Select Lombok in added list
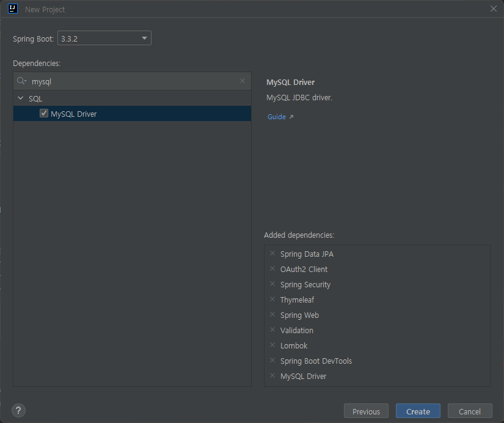504x423 pixels. 294,346
